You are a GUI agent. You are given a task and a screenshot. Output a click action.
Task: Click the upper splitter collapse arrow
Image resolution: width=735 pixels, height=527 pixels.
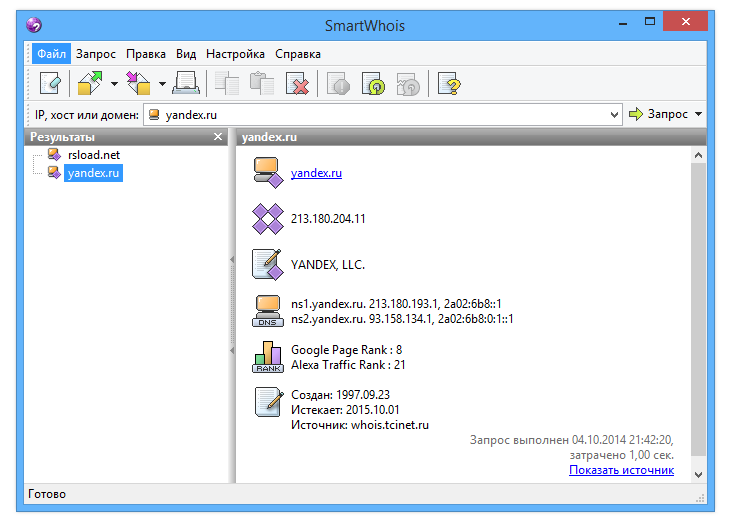pos(232,259)
